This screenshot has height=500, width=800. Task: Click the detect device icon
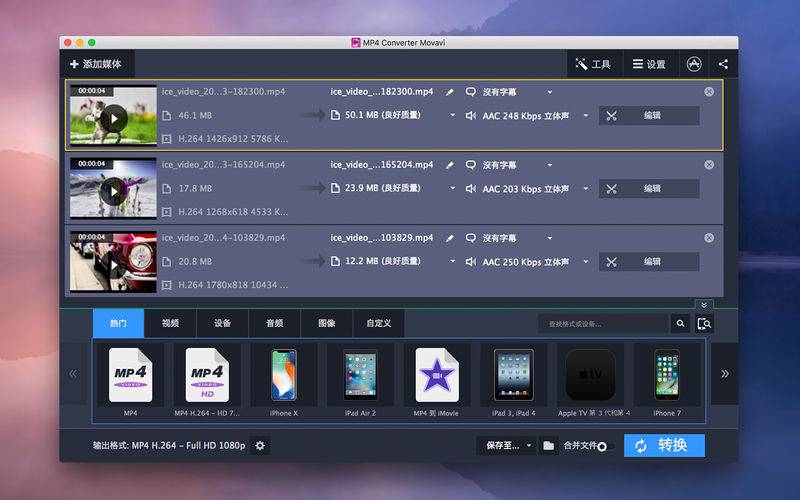click(704, 323)
